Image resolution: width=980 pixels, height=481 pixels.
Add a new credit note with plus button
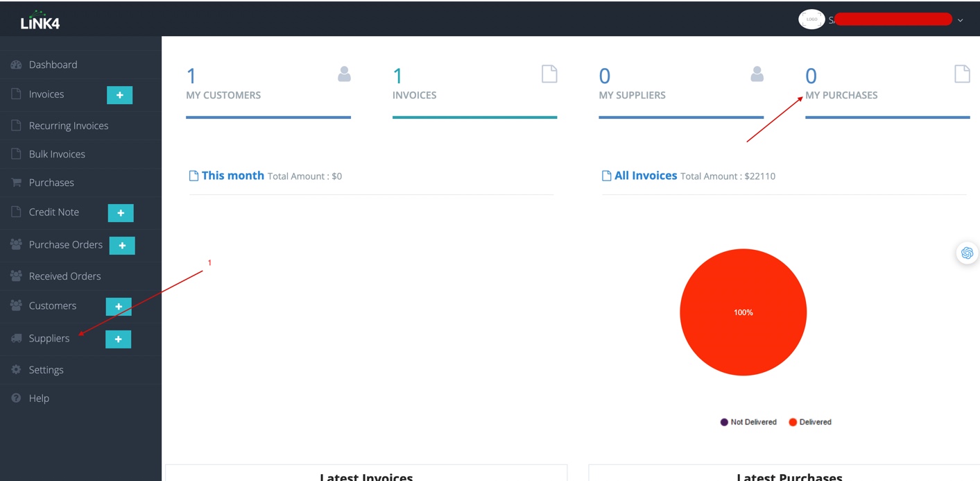point(121,213)
